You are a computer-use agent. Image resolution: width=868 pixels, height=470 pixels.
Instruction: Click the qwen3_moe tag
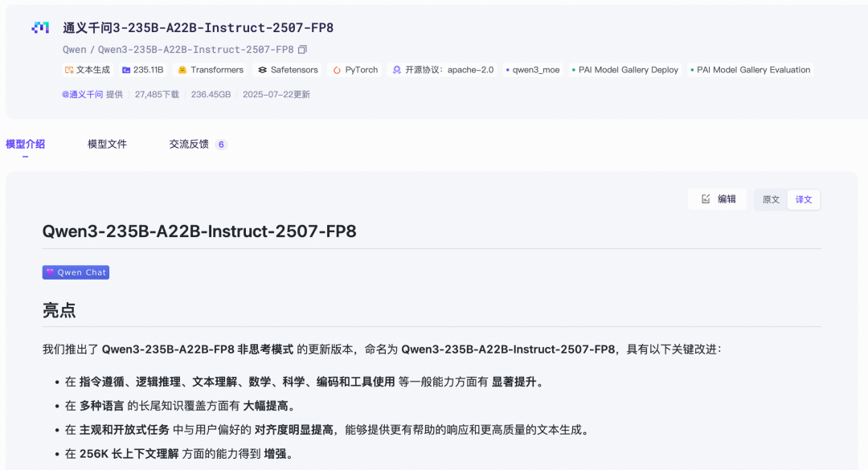(x=533, y=70)
